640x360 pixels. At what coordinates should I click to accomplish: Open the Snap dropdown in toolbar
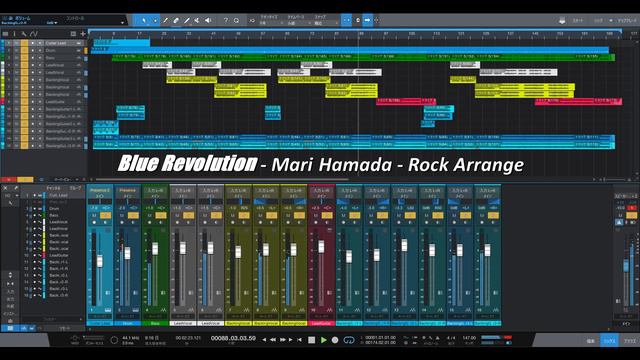[x=326, y=23]
